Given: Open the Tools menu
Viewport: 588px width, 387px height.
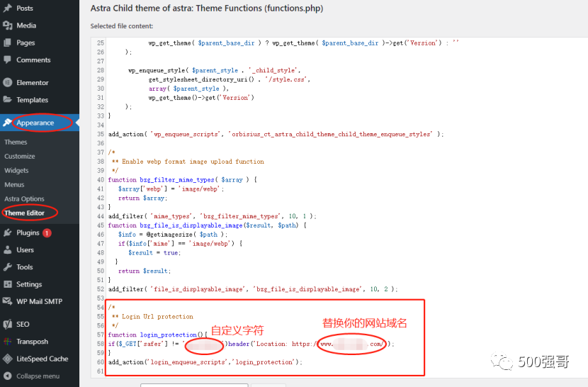Looking at the screenshot, I should pos(25,267).
